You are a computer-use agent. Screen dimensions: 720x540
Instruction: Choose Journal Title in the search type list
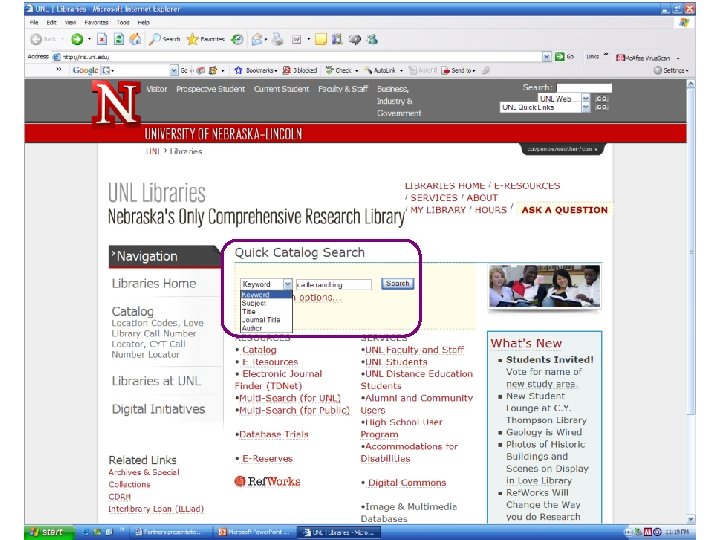pyautogui.click(x=261, y=320)
